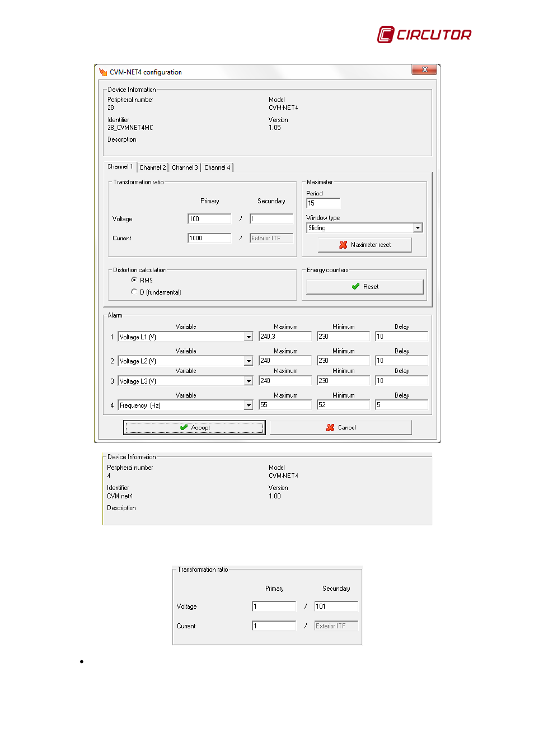The width and height of the screenshot is (534, 756).
Task: Click the Circutor logo at page top
Action: (x=424, y=34)
